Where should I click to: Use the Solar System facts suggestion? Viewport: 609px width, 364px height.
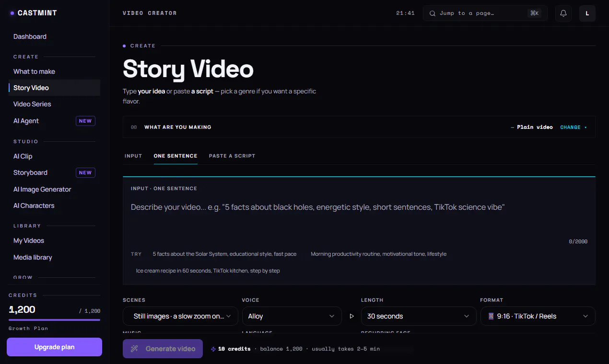(224, 254)
